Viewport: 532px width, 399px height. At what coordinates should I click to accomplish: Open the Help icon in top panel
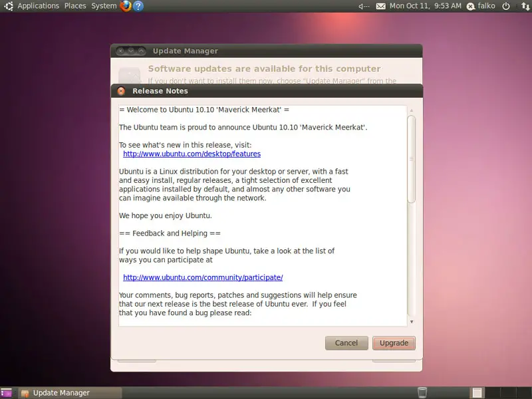pyautogui.click(x=138, y=6)
